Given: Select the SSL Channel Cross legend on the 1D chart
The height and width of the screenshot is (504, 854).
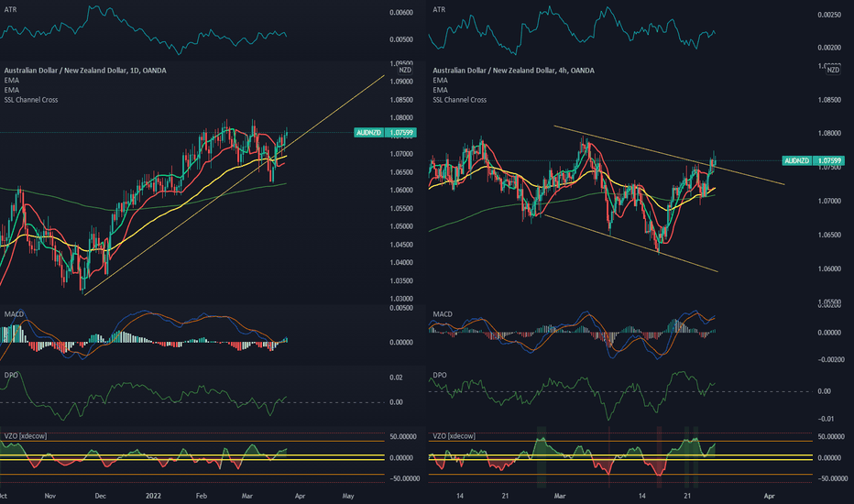Looking at the screenshot, I should point(31,100).
